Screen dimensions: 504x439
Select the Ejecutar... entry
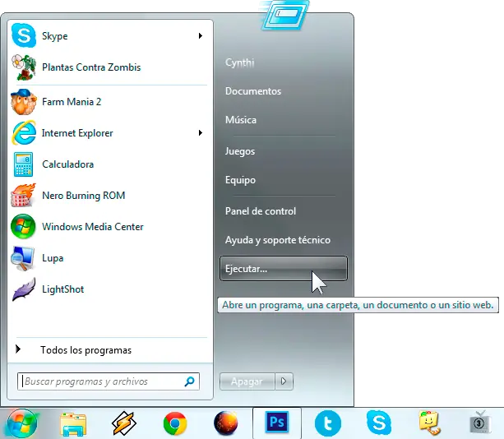click(284, 269)
